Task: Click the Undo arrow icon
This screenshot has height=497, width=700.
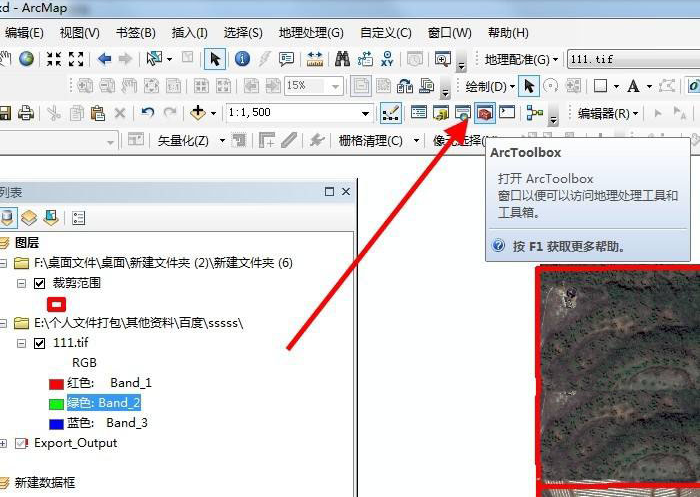Action: (x=147, y=113)
